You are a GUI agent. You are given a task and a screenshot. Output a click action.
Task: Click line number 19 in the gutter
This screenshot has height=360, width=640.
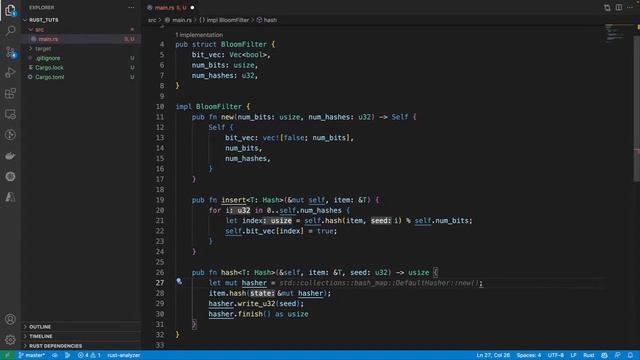tap(160, 200)
